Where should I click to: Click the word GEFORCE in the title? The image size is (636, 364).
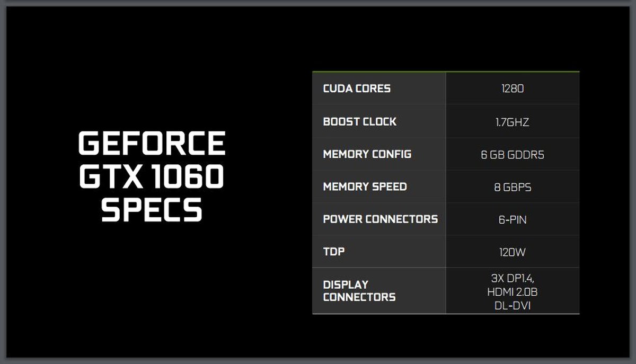point(152,144)
